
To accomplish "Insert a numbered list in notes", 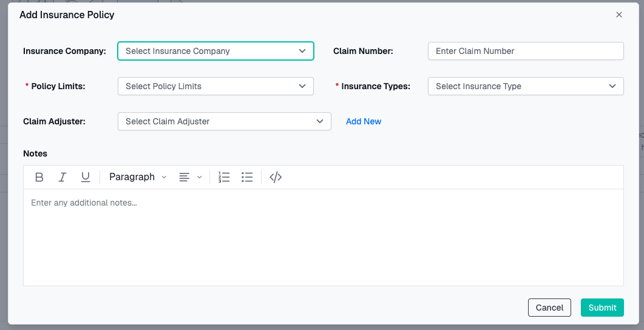I will tap(224, 177).
